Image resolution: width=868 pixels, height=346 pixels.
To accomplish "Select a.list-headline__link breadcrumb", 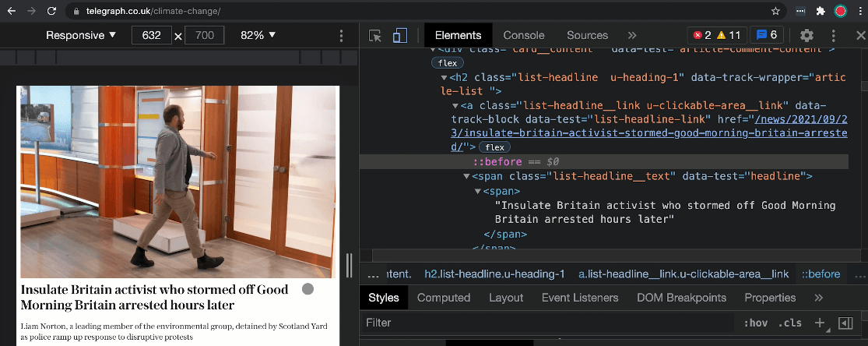I will tap(684, 274).
